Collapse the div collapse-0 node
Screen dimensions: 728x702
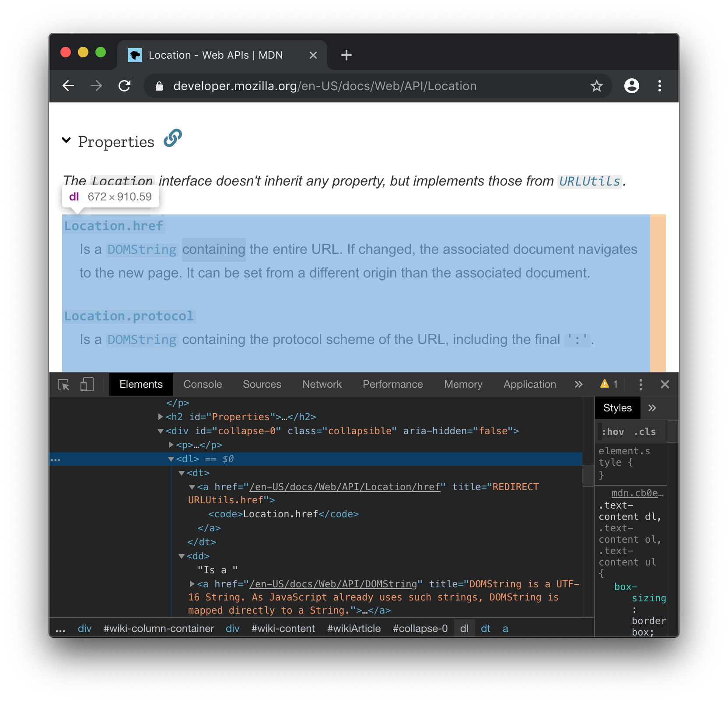point(161,431)
